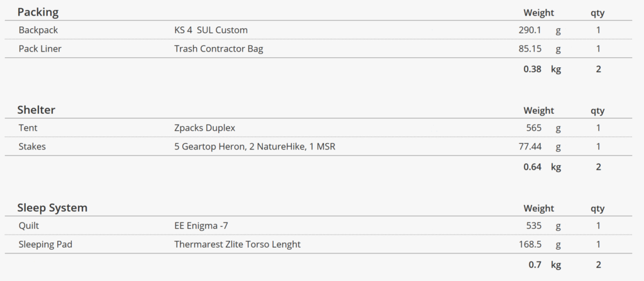Select the Geartop Heron stakes description

tap(255, 146)
